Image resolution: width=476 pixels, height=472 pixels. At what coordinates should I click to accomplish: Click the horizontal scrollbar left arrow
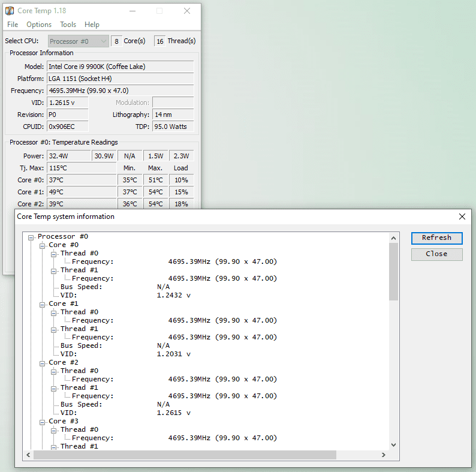pyautogui.click(x=28, y=455)
